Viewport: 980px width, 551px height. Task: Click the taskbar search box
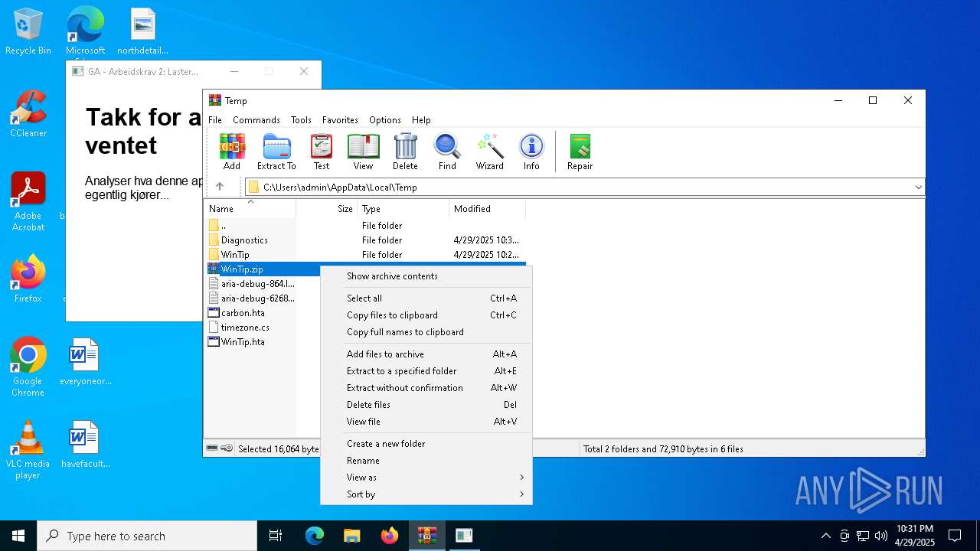click(x=147, y=536)
